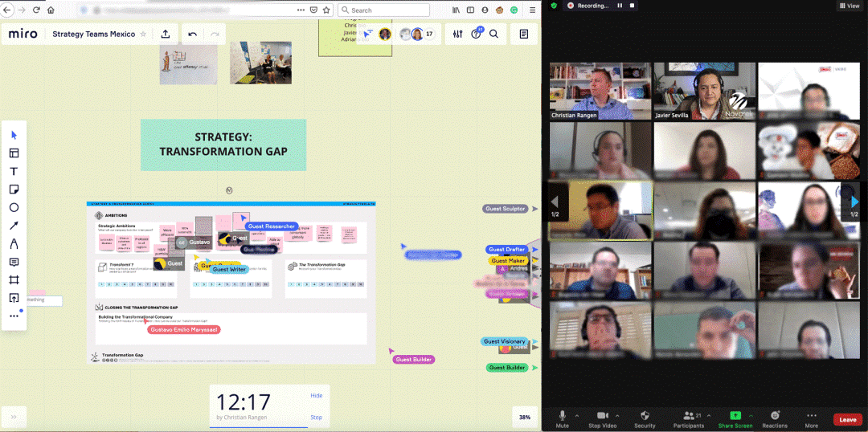Screen dimensions: 868x432
Task: Click Stop on the timer
Action: coord(316,417)
